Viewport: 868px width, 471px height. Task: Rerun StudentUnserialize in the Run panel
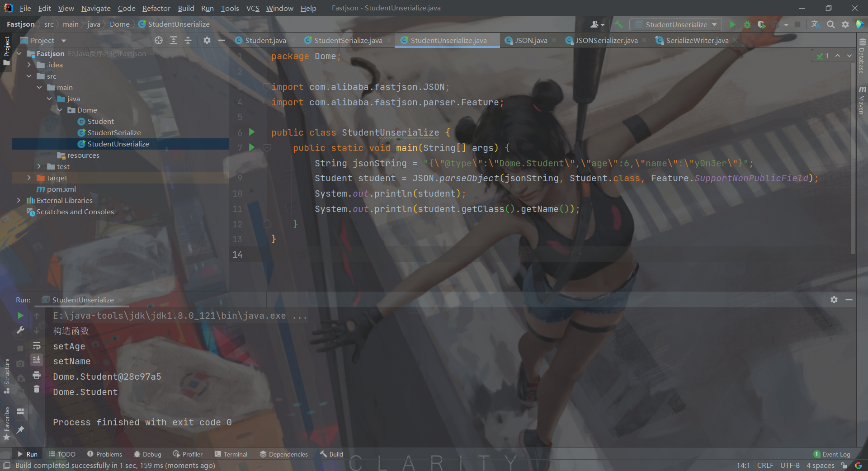point(20,316)
